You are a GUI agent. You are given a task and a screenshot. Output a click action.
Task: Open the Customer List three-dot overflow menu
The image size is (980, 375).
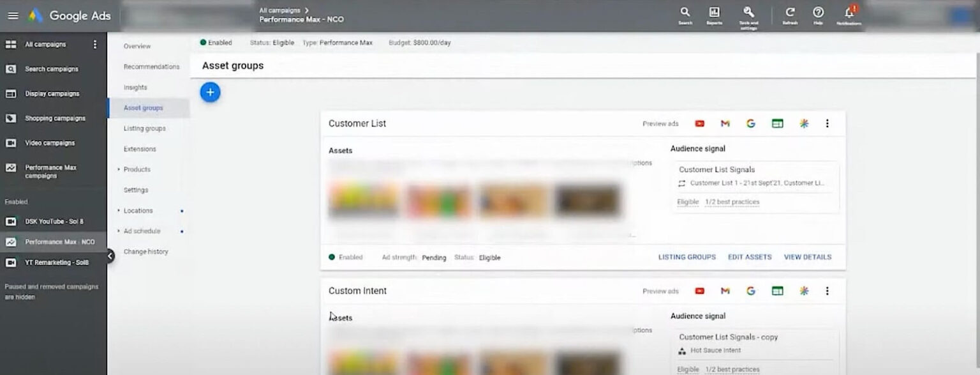[x=828, y=123]
